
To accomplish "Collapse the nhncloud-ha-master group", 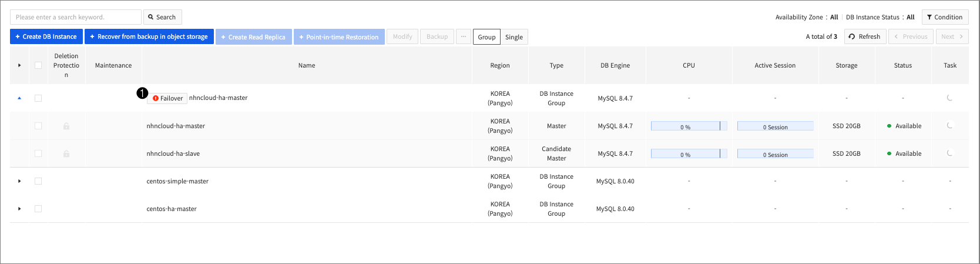I will [19, 98].
